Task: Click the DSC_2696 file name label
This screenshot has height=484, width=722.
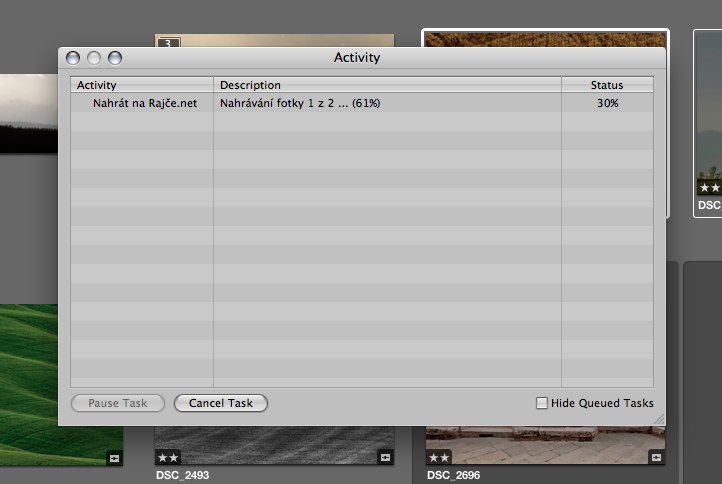Action: 454,475
